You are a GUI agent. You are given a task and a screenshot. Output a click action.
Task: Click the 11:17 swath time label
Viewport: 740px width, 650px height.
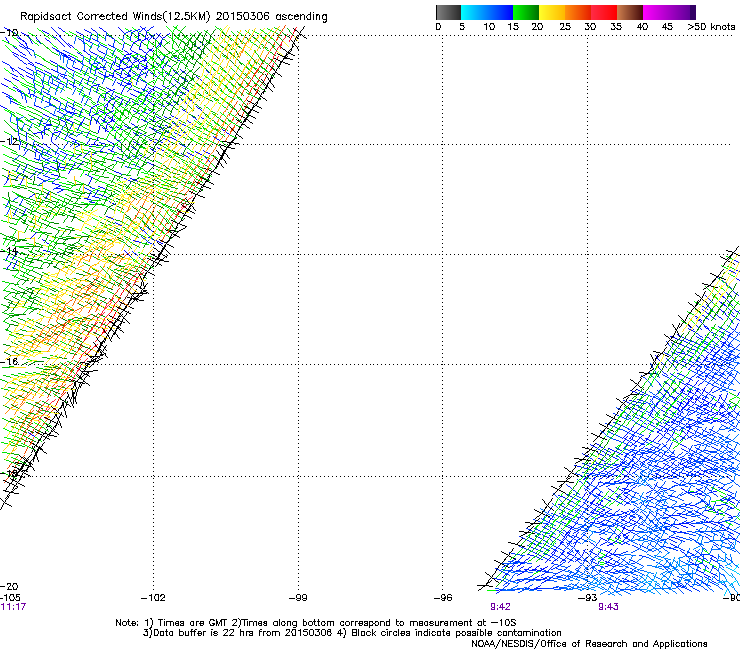pyautogui.click(x=13, y=607)
